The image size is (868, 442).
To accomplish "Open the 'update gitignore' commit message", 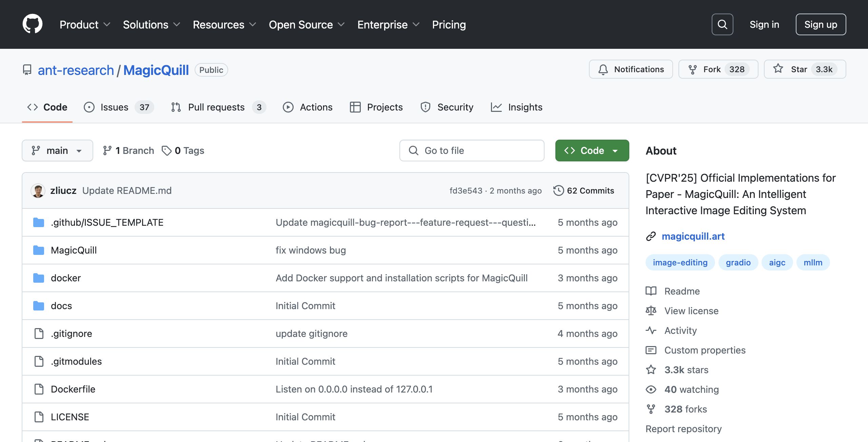I will 311,334.
